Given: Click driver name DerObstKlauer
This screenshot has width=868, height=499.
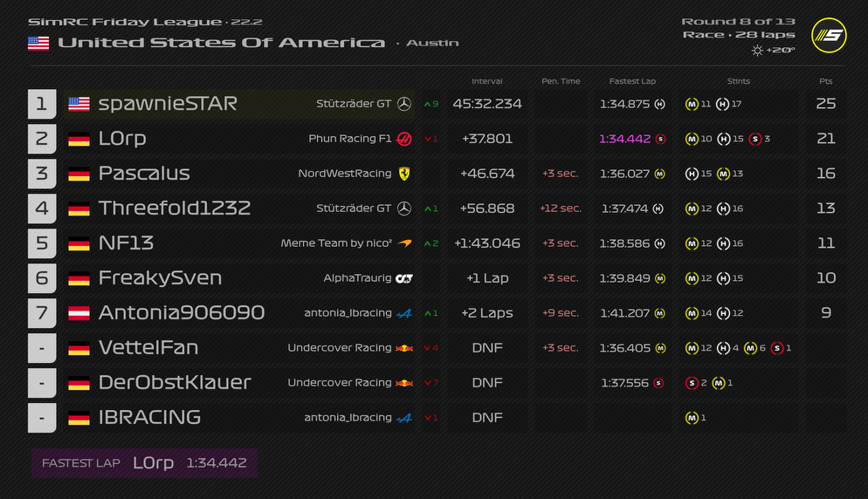Looking at the screenshot, I should [x=175, y=383].
